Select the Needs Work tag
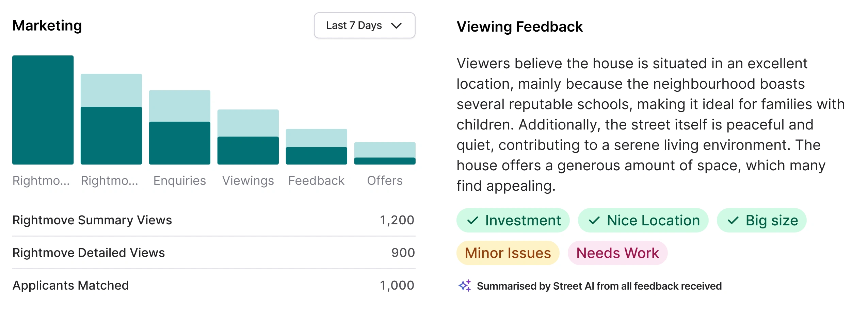 pyautogui.click(x=617, y=253)
